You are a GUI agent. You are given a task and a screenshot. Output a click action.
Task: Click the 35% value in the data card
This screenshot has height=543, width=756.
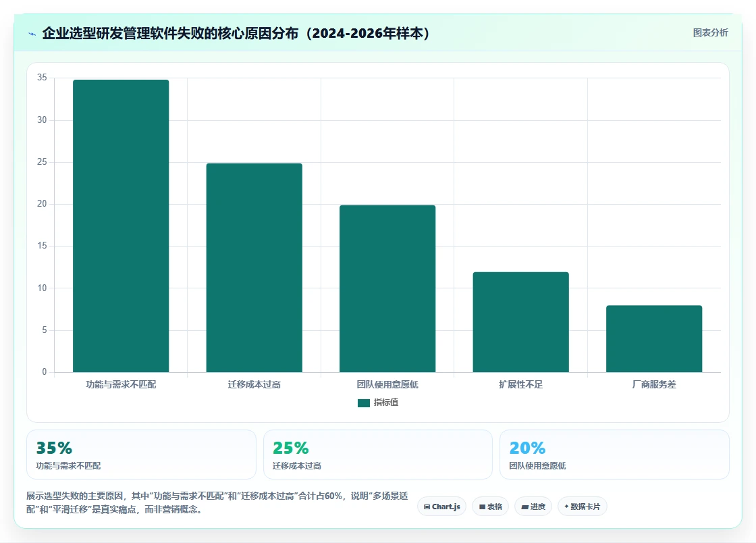tap(54, 448)
